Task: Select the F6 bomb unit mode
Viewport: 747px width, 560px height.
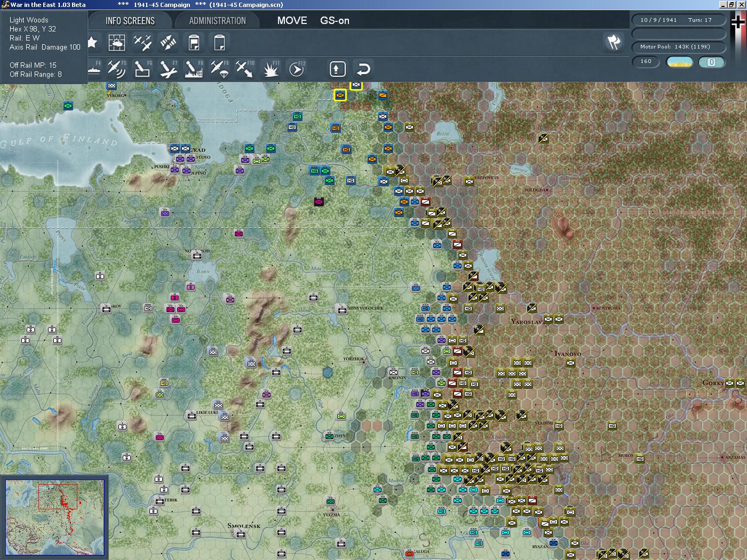Action: (x=142, y=69)
